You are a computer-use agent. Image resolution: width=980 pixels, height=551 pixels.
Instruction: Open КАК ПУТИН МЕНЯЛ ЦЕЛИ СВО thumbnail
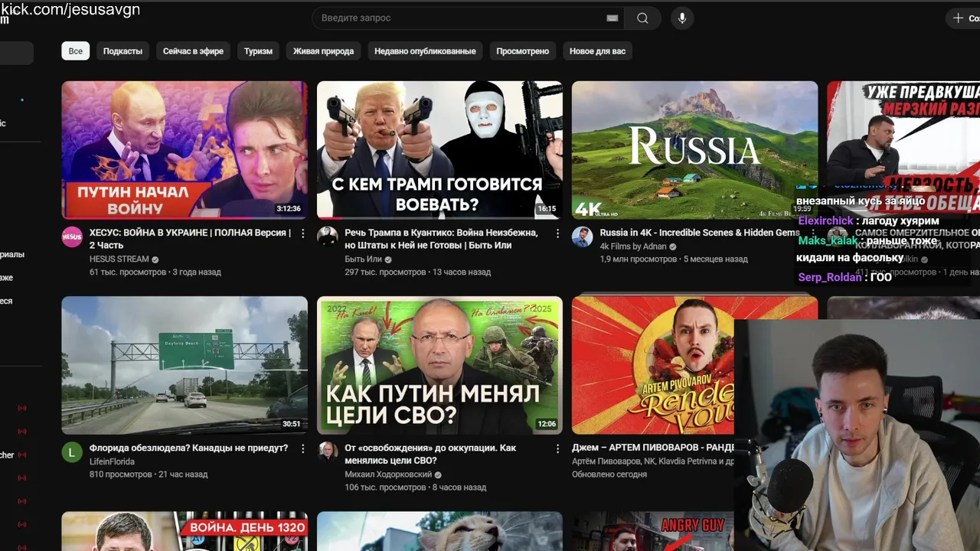(x=439, y=365)
